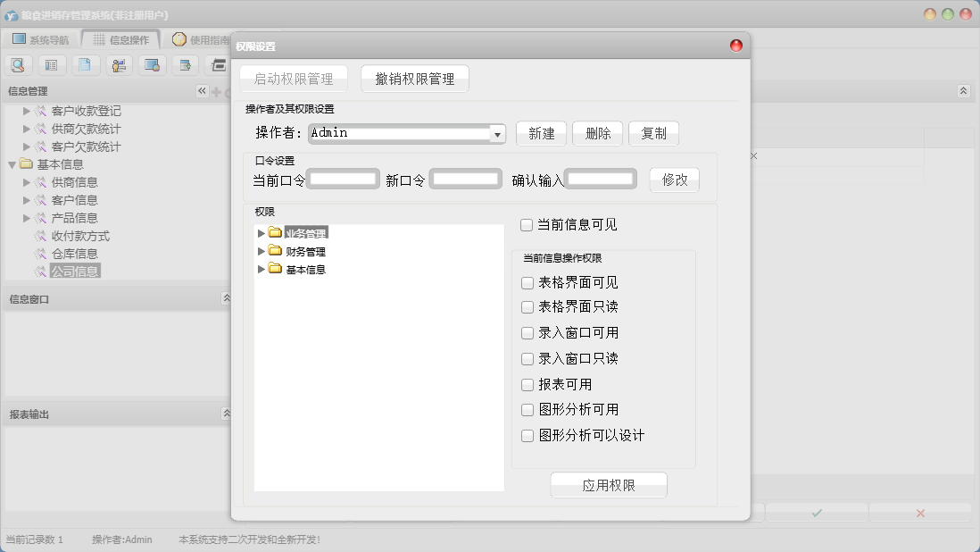980x552 pixels.
Task: Click the 系统导航 tab monitor icon
Action: coord(20,38)
